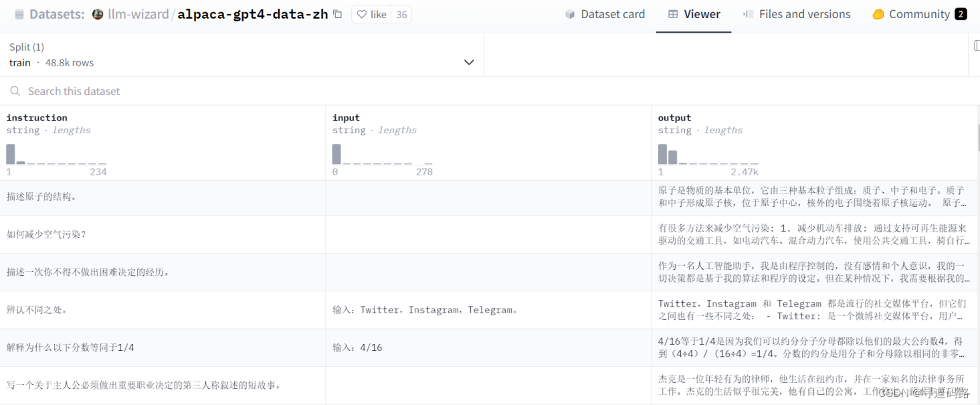Screen dimensions: 980x405
Task: Open the Community tab
Action: point(919,14)
